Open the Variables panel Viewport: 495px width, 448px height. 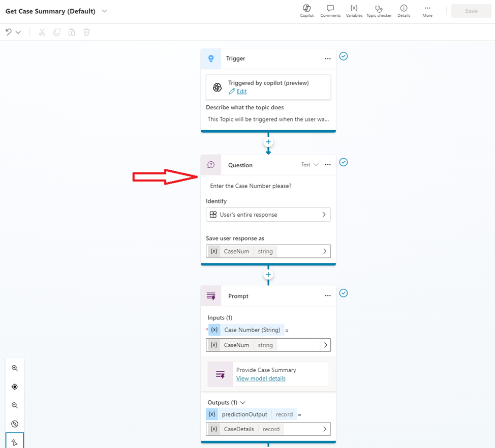tap(354, 11)
